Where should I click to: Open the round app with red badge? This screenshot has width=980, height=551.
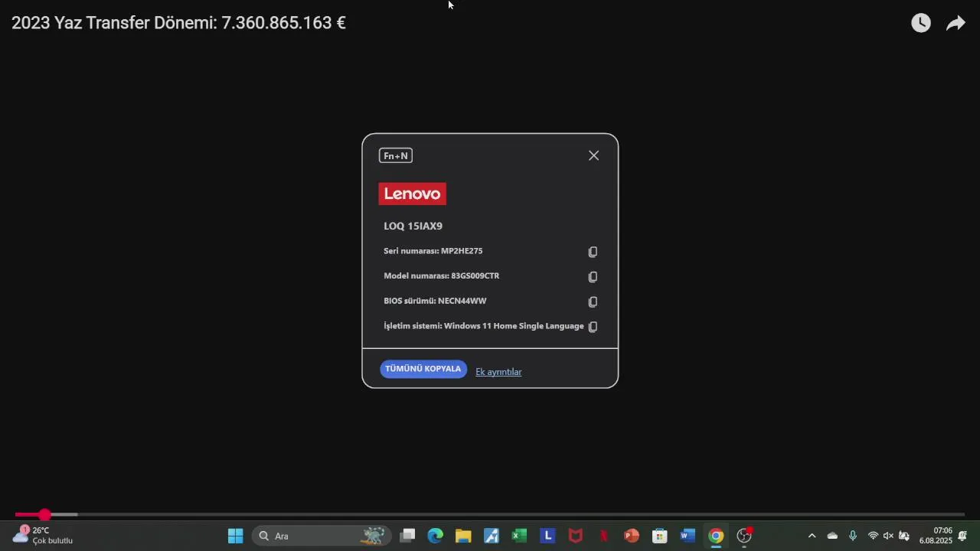click(x=744, y=536)
